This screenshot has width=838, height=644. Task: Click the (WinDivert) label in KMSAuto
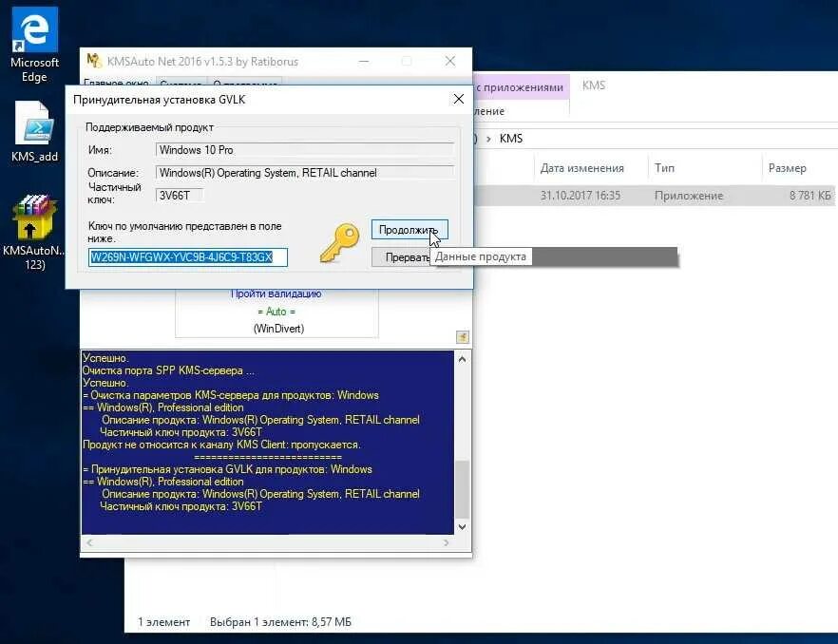278,328
